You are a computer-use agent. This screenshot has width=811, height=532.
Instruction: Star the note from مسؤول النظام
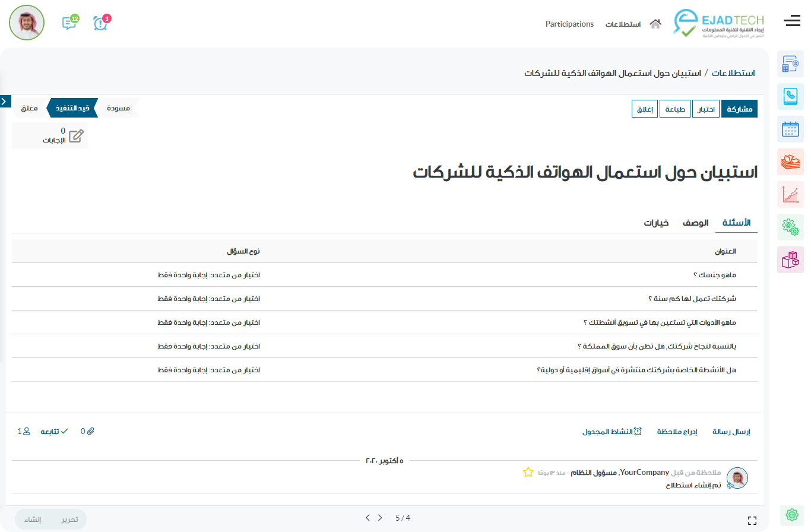point(528,472)
